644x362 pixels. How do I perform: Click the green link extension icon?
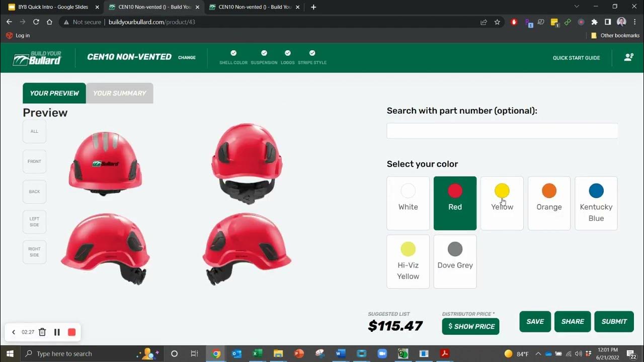568,22
